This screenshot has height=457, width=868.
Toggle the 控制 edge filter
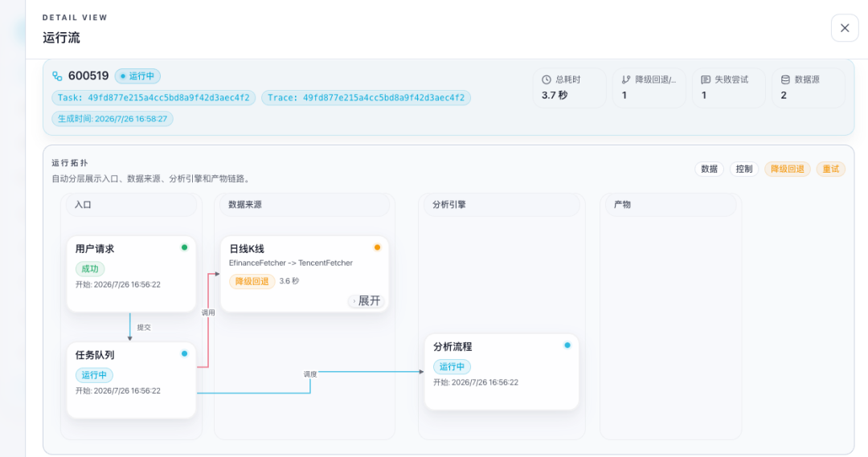coord(744,169)
